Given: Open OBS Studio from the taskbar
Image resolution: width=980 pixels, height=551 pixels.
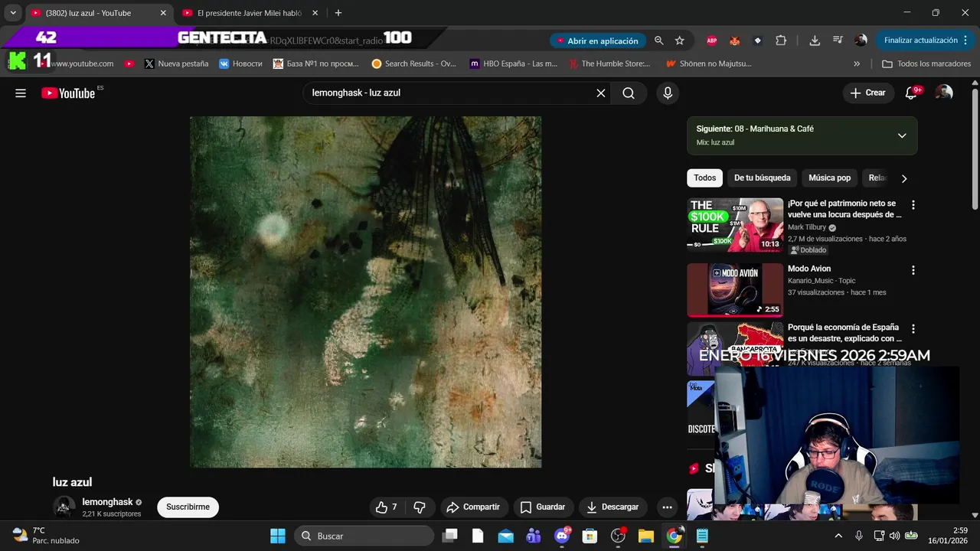Looking at the screenshot, I should pos(618,536).
